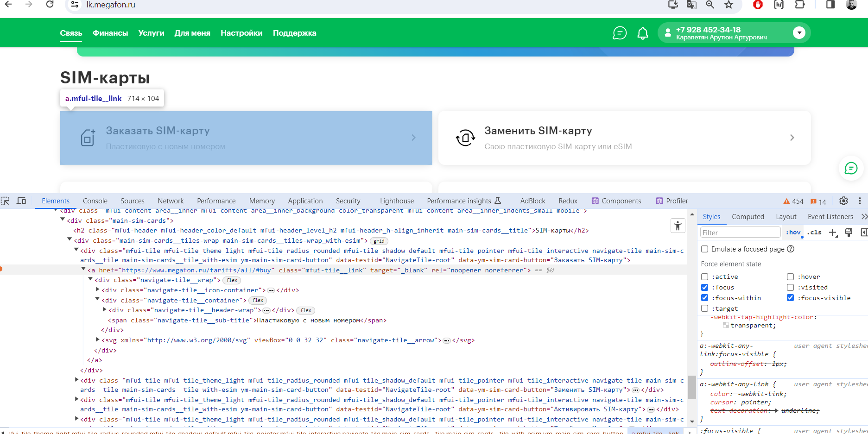Go back in browser history

pyautogui.click(x=8, y=5)
